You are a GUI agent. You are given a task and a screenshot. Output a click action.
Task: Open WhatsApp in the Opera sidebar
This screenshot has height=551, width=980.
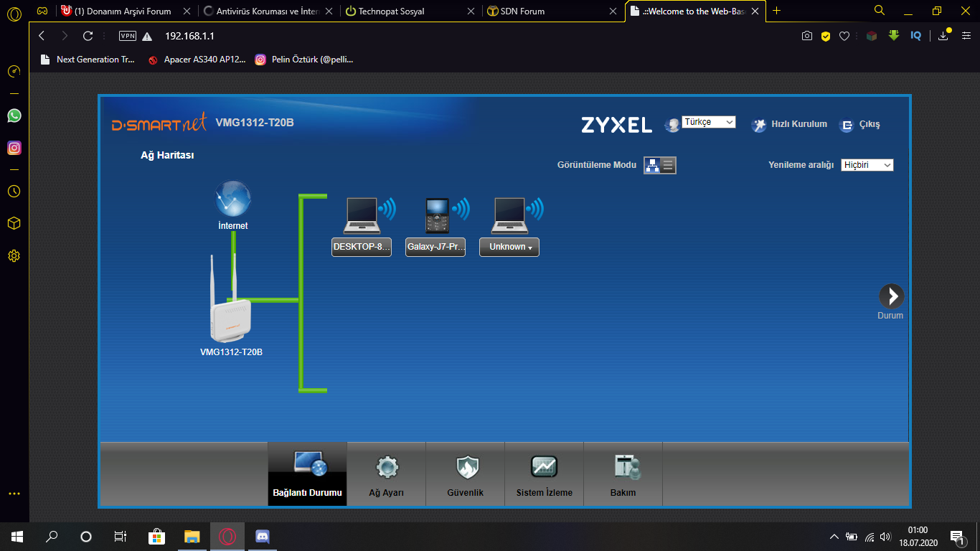click(14, 116)
